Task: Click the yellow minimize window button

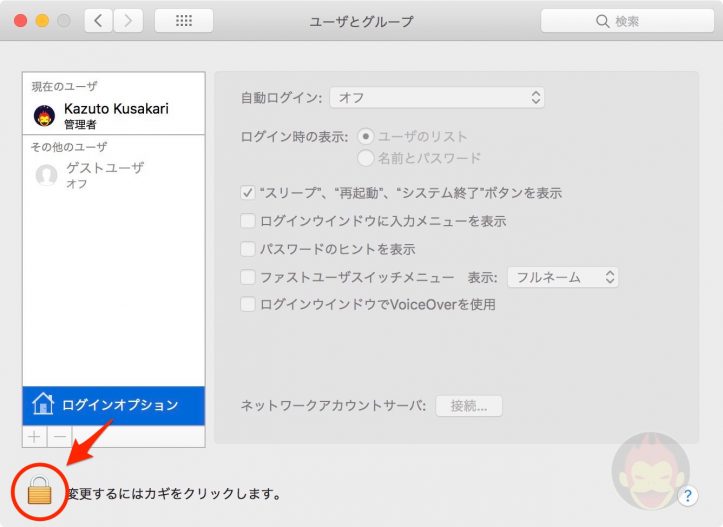Action: pyautogui.click(x=42, y=21)
